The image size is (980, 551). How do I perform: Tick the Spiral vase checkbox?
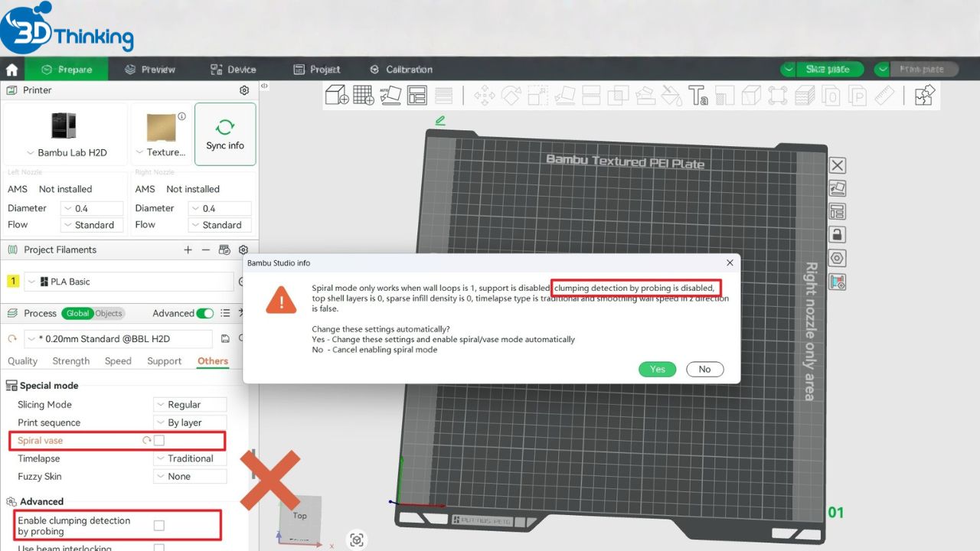[159, 441]
